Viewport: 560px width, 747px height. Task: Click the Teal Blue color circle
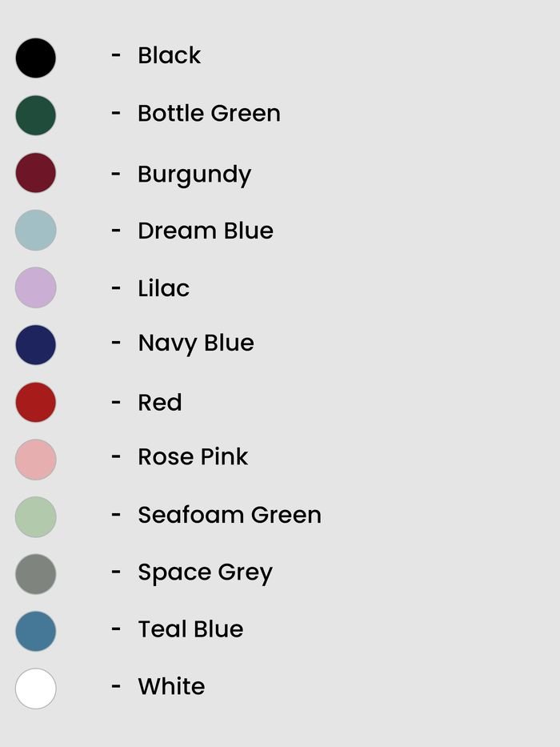[x=36, y=631]
